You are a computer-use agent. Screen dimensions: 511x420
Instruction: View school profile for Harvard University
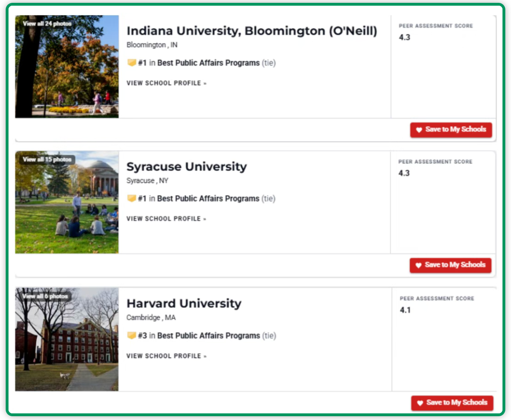pos(167,356)
